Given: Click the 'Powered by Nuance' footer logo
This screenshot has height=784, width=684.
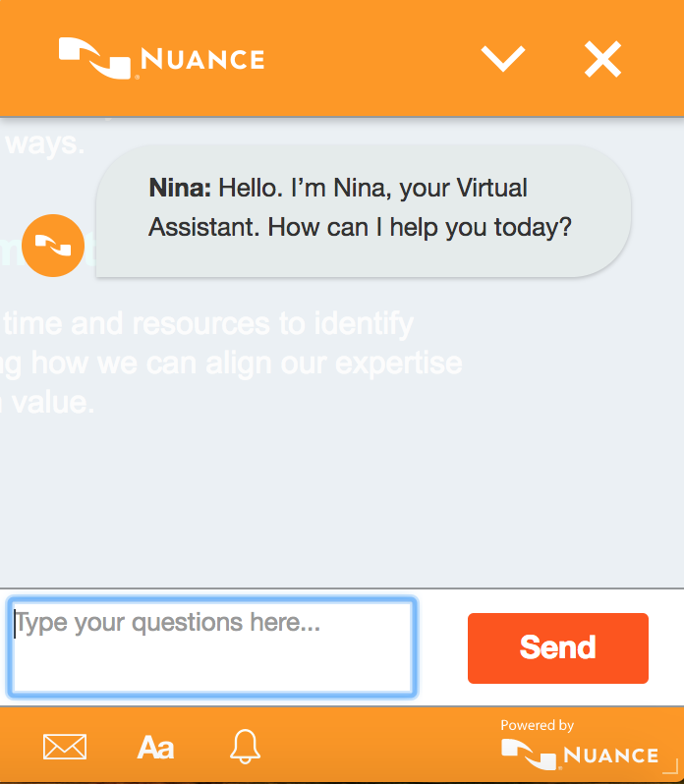Looking at the screenshot, I should [580, 745].
